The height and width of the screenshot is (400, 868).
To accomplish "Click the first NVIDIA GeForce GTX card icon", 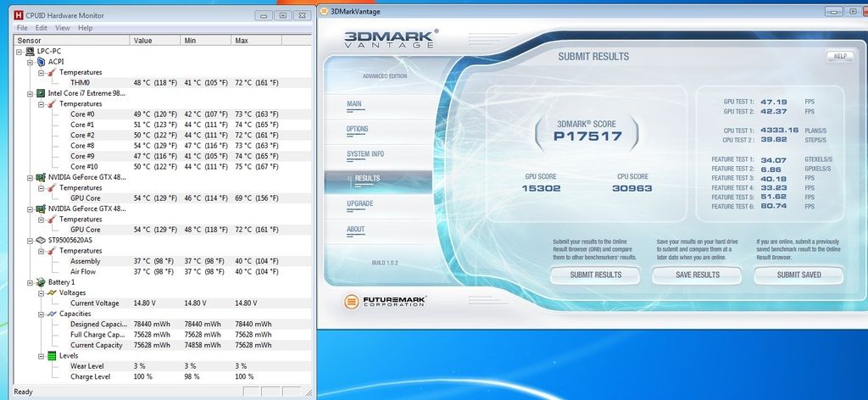I will (41, 177).
